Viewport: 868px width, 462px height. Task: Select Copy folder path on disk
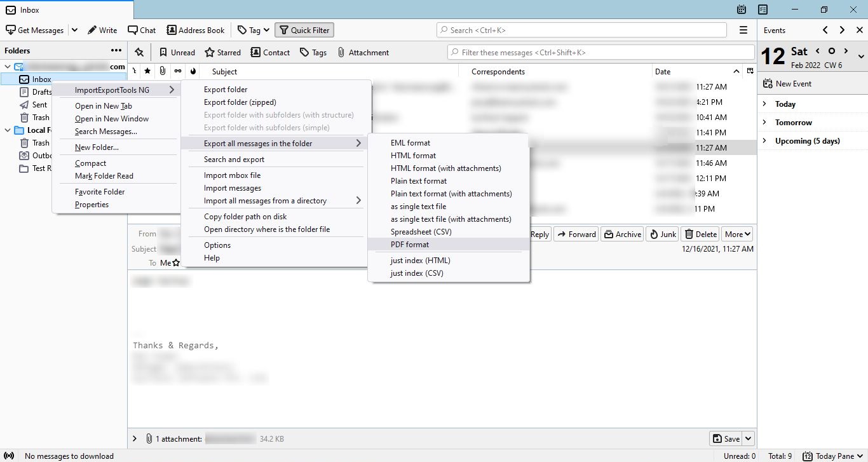[x=245, y=217]
